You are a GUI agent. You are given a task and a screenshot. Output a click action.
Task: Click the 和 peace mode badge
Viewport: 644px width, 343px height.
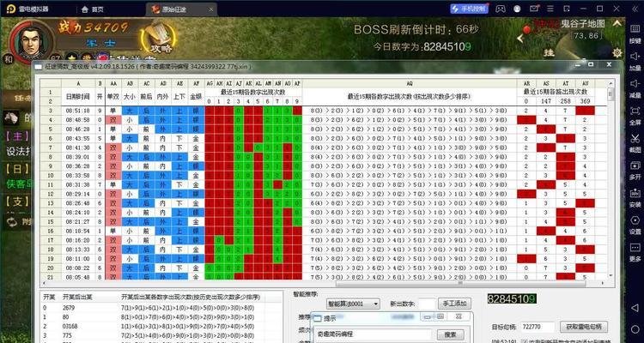8,59
